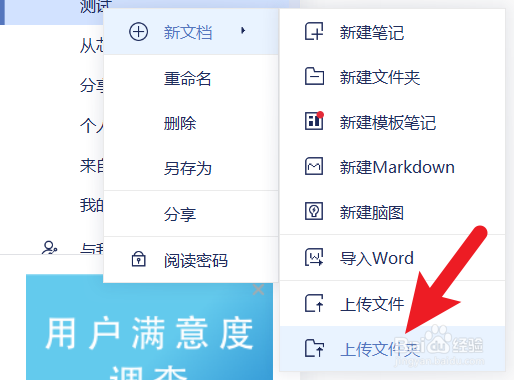Select 新建文件夹 in submenu
The height and width of the screenshot is (380, 514).
tap(392, 77)
